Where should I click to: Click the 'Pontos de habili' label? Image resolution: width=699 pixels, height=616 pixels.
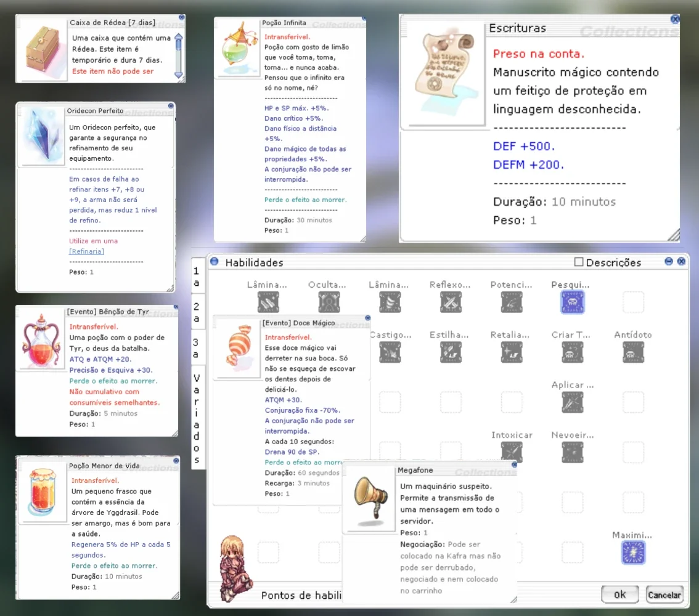point(301,596)
